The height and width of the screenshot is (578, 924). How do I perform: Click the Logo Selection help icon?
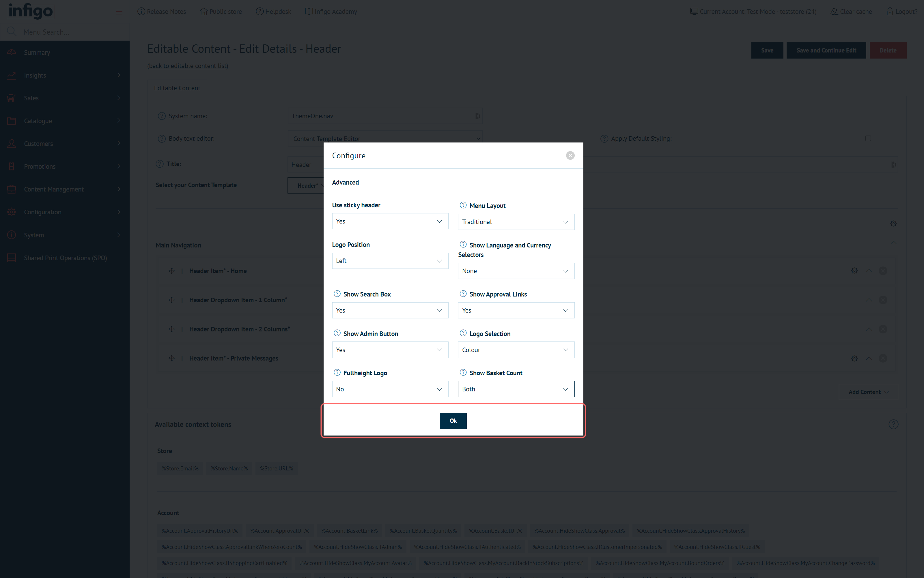[463, 333]
